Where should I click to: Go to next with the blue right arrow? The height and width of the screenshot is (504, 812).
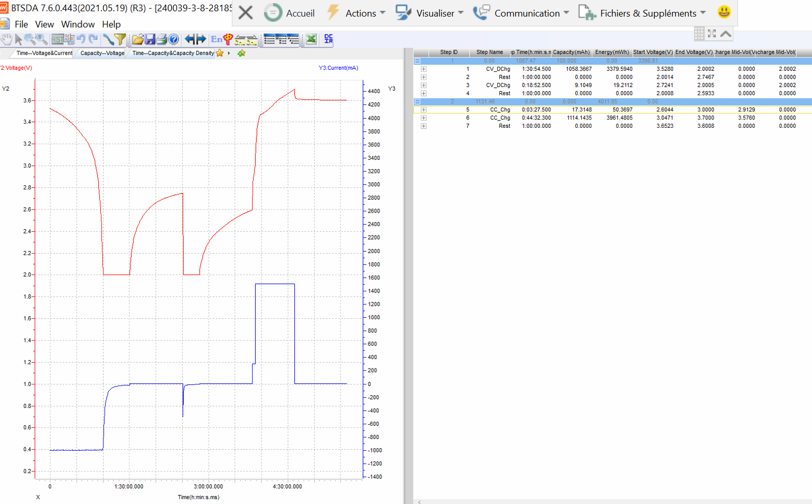click(x=201, y=39)
